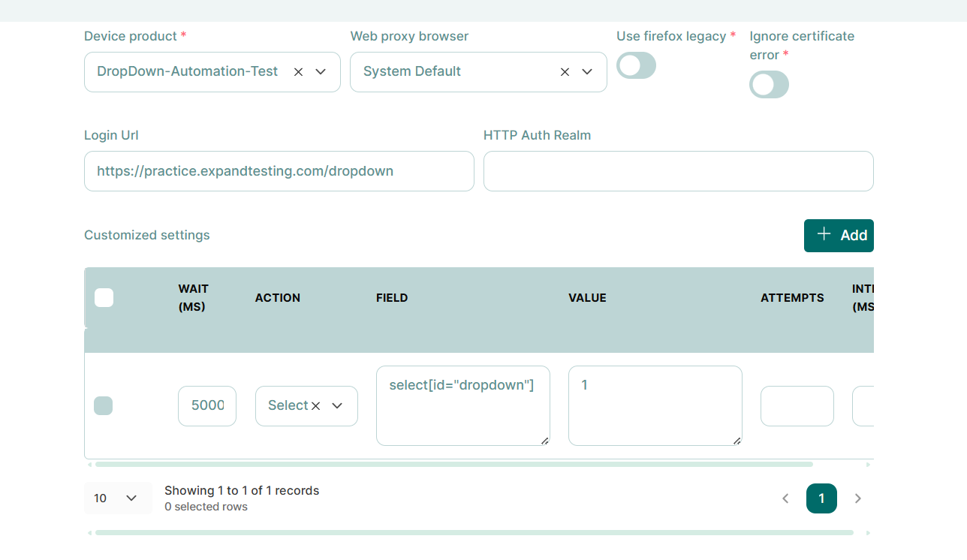Select page 1 in pagination
This screenshot has height=560, width=967.
click(821, 498)
